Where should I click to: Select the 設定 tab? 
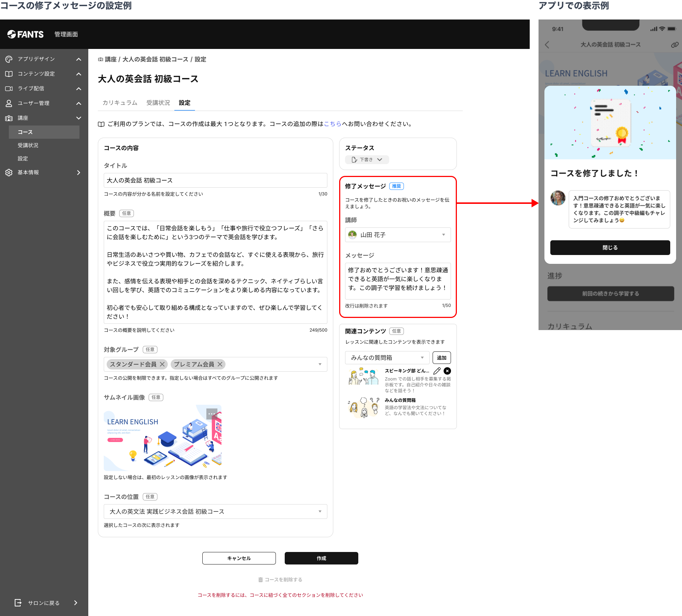[x=185, y=103]
